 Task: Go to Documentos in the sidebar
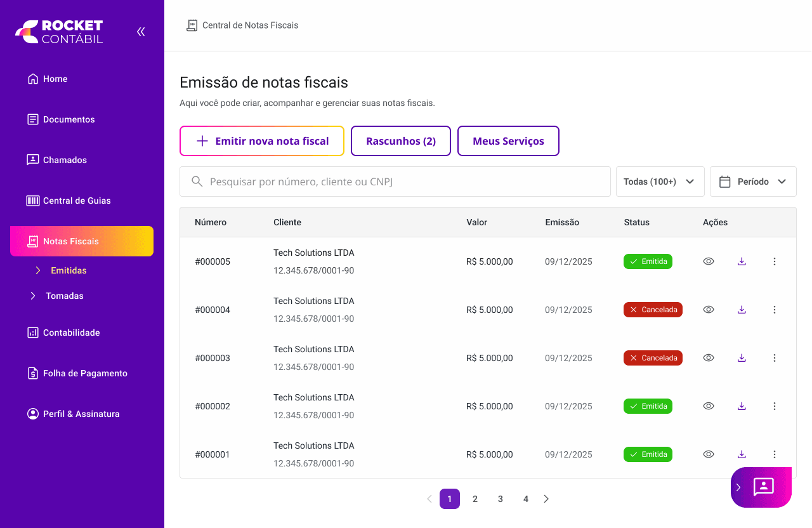click(x=61, y=119)
